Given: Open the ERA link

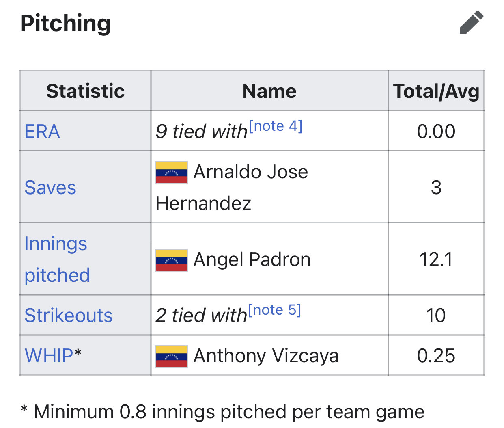Looking at the screenshot, I should click(x=42, y=132).
